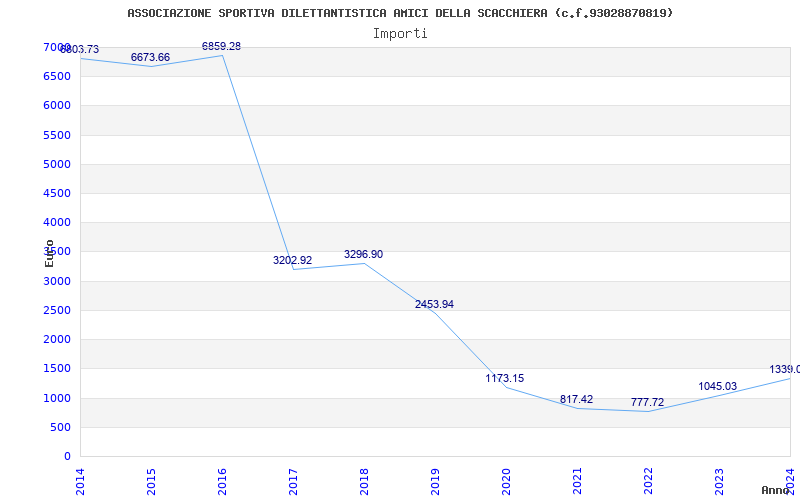Click data label 817.42

tap(577, 399)
